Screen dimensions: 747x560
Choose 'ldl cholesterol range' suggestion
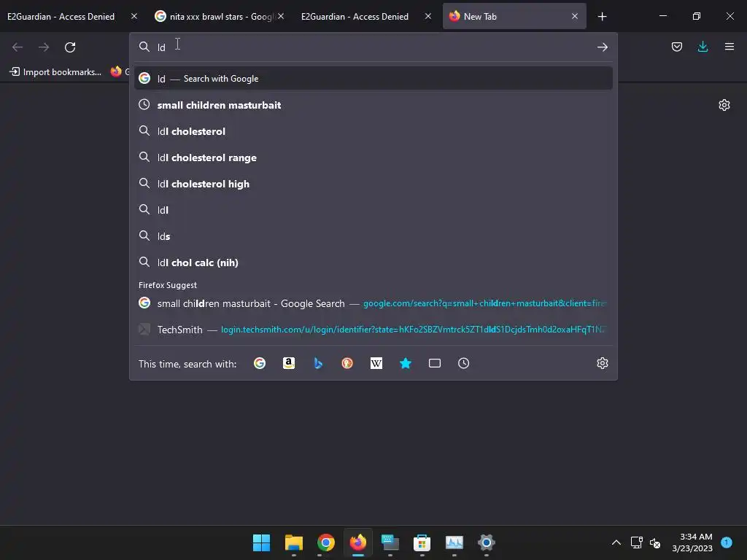pyautogui.click(x=373, y=157)
